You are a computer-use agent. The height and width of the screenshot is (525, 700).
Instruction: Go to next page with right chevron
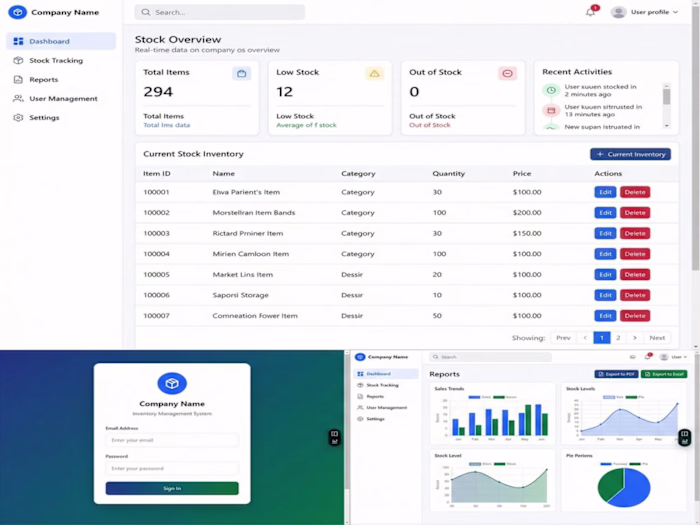pos(635,338)
